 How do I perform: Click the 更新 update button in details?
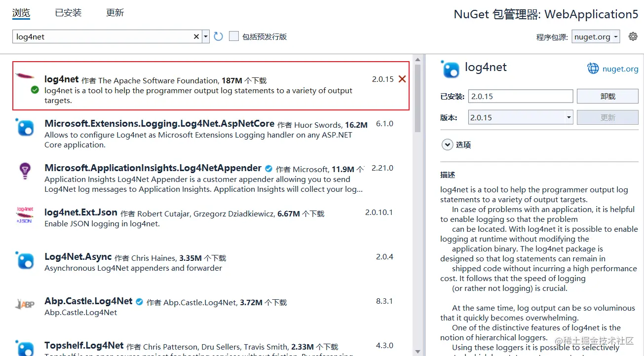point(607,117)
